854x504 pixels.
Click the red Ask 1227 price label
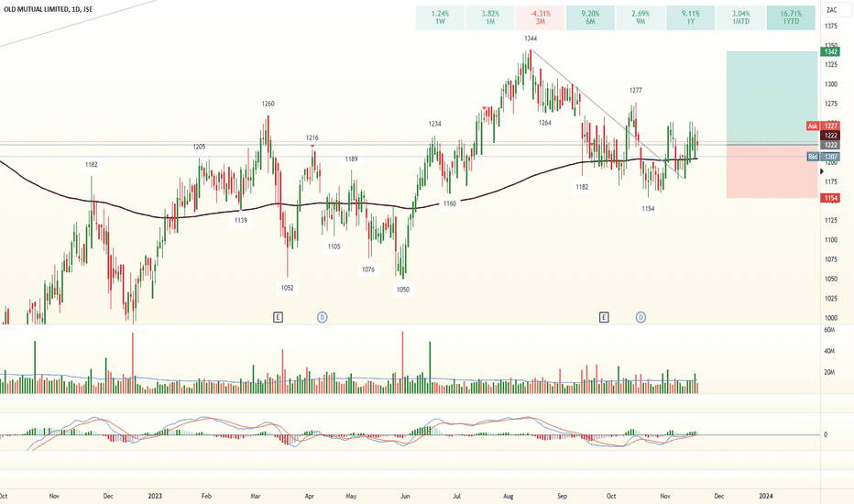tap(823, 126)
